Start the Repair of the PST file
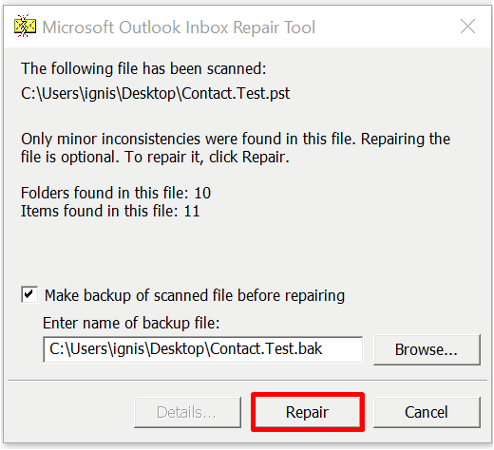 (x=307, y=412)
